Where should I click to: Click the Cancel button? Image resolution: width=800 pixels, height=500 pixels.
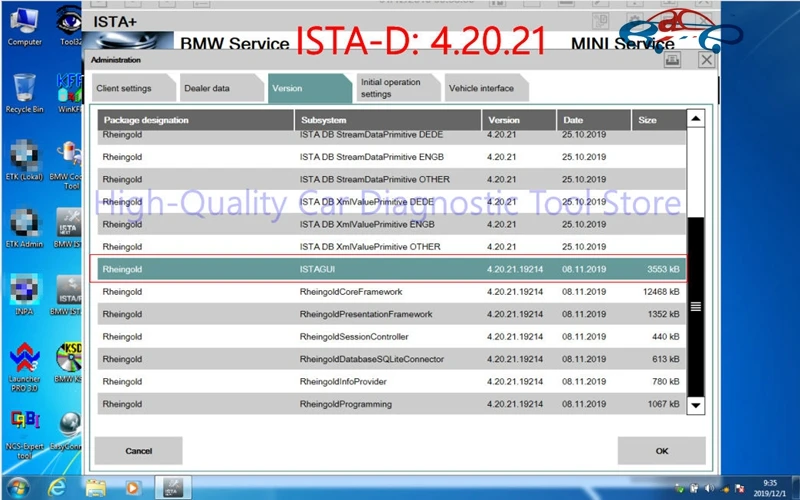tap(138, 451)
